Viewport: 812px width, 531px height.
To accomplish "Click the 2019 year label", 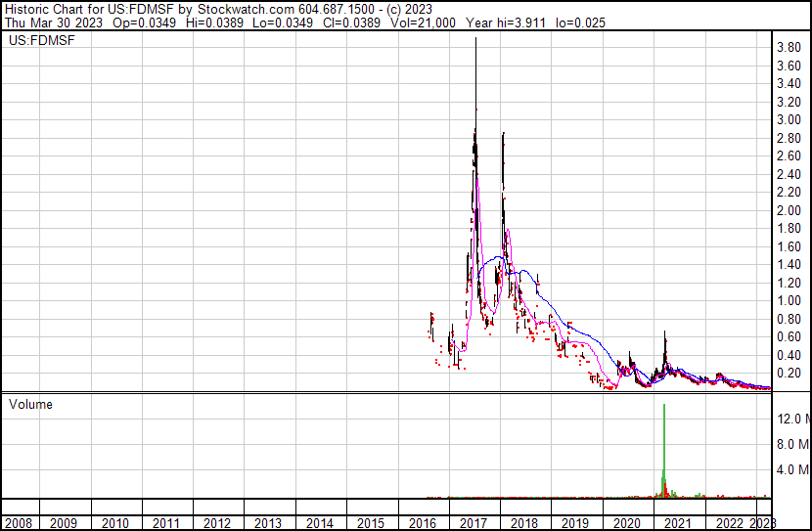I will [575, 523].
